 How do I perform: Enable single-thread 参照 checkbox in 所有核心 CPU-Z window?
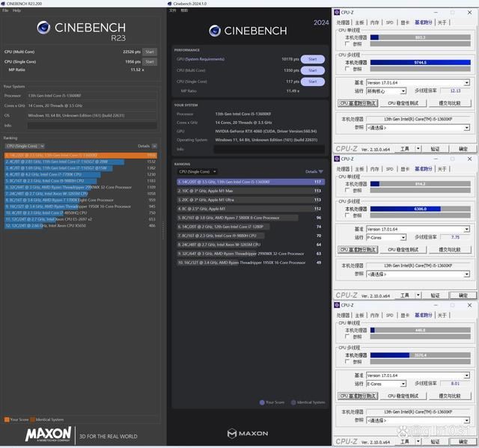click(x=347, y=44)
